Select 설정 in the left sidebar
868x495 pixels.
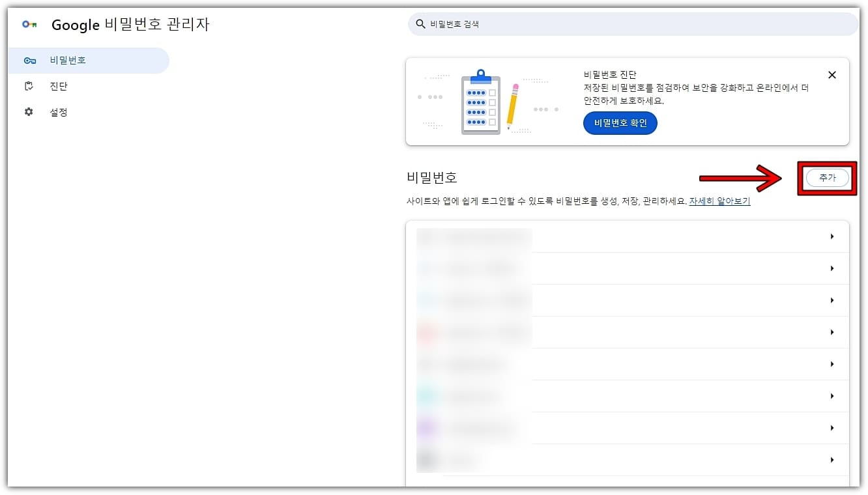coord(59,111)
